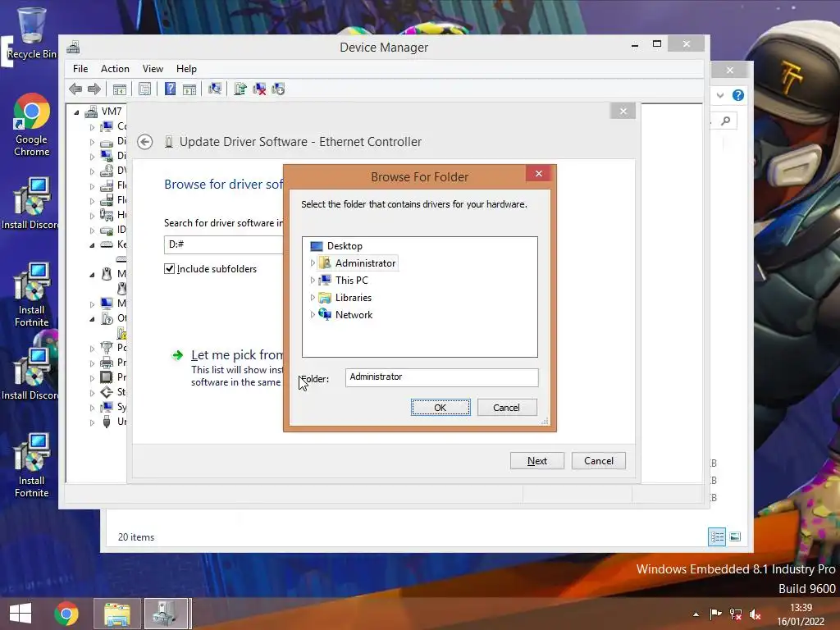840x630 pixels.
Task: Click the muted volume tray icon
Action: [x=756, y=614]
